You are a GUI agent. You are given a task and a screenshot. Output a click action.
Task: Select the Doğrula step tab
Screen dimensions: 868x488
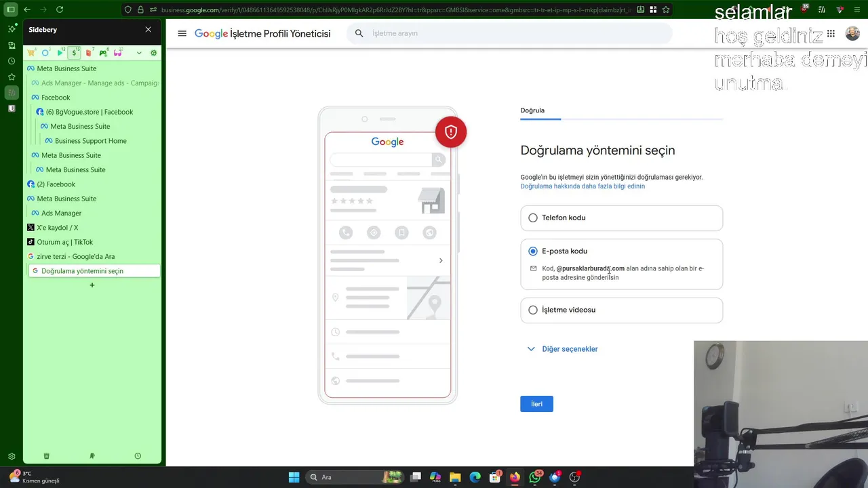pyautogui.click(x=532, y=110)
